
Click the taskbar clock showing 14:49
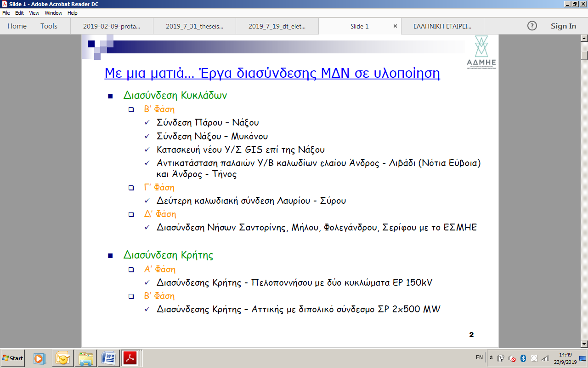(565, 358)
